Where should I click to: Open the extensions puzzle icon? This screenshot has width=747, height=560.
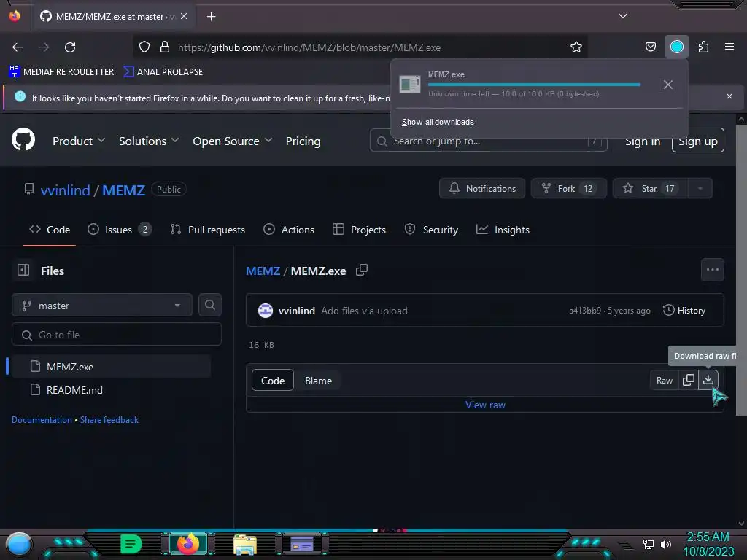(x=703, y=47)
